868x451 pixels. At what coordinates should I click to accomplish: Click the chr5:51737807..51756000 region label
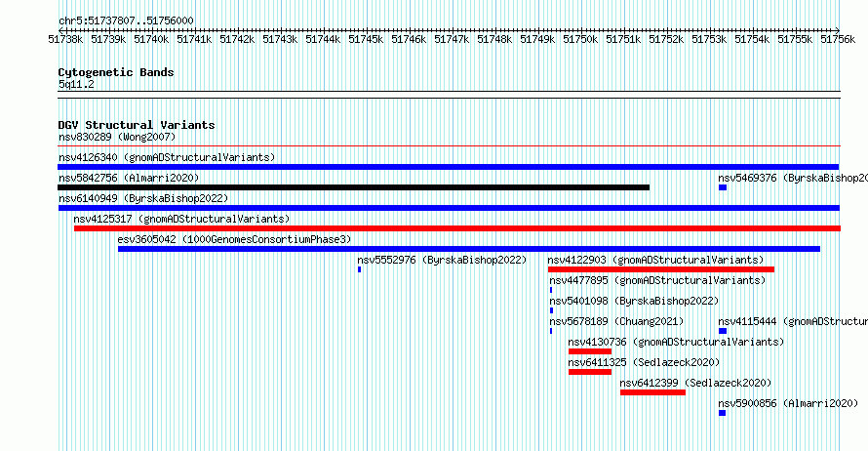click(126, 20)
